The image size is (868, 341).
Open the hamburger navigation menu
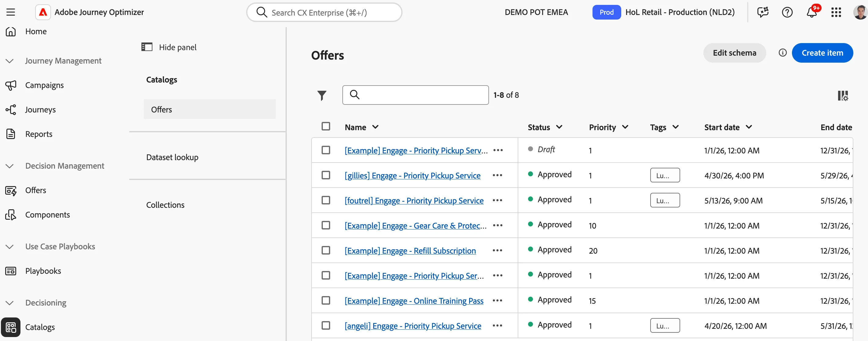pyautogui.click(x=11, y=13)
